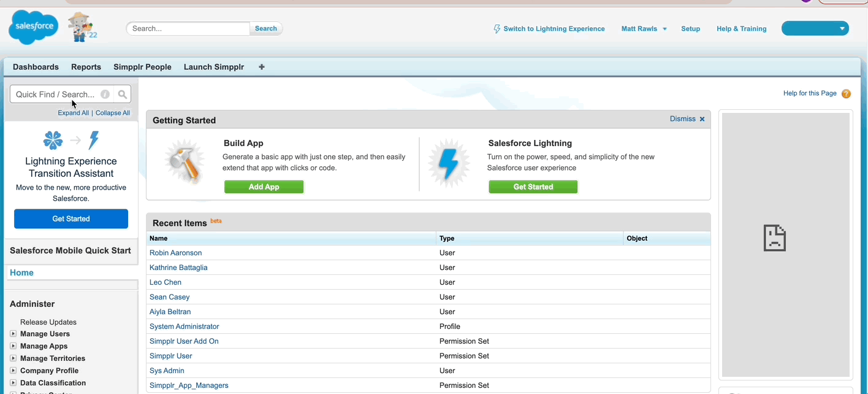Open Release Updates in sidebar
Screen dimensions: 868x394
(48, 322)
